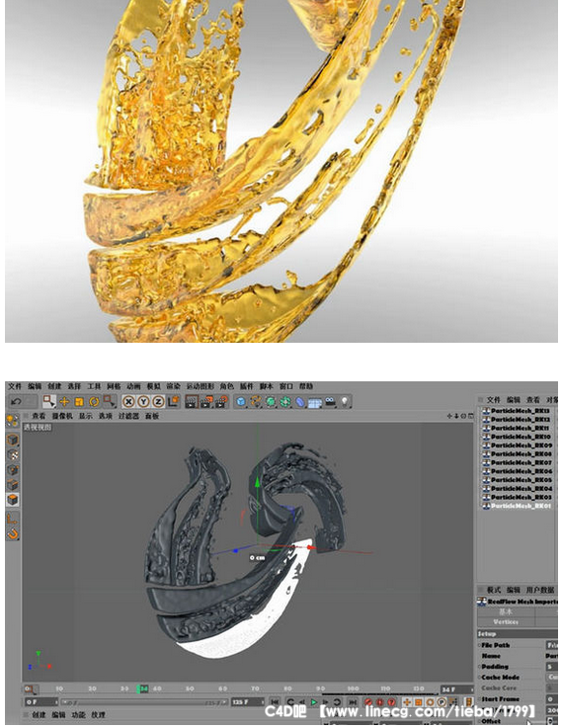Screen dimensions: 561x728
Task: Toggle the X axis lock
Action: (x=128, y=402)
